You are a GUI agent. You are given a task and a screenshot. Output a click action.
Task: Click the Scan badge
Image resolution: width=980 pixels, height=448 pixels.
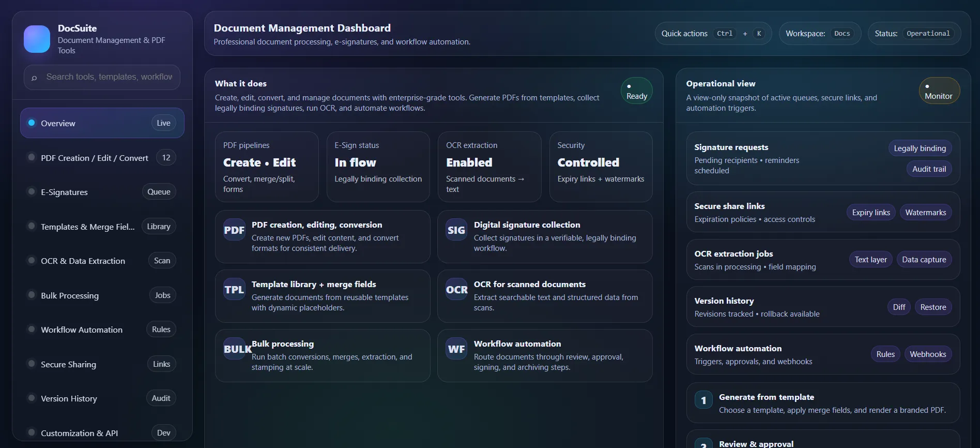point(162,261)
